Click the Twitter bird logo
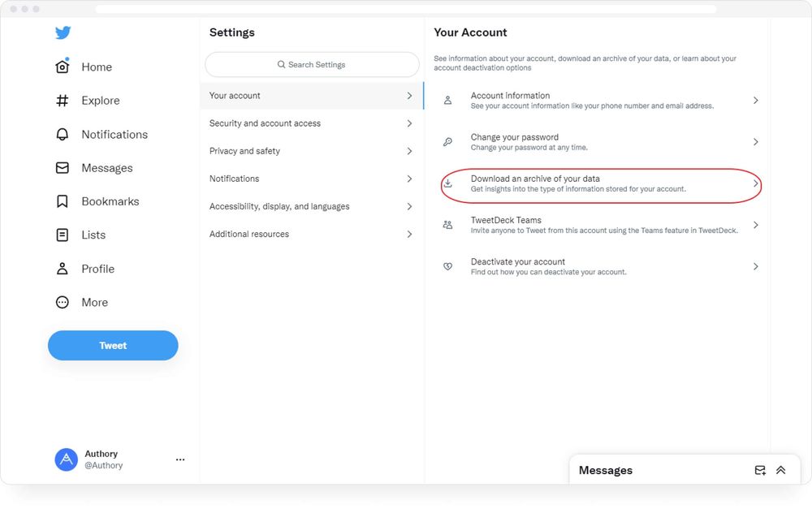Screen dimensions: 812x513 click(x=63, y=32)
